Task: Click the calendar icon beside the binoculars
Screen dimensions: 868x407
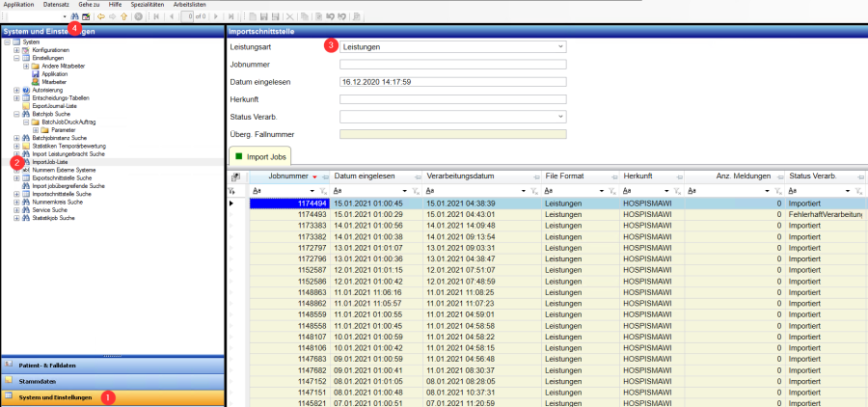Action: tap(86, 17)
